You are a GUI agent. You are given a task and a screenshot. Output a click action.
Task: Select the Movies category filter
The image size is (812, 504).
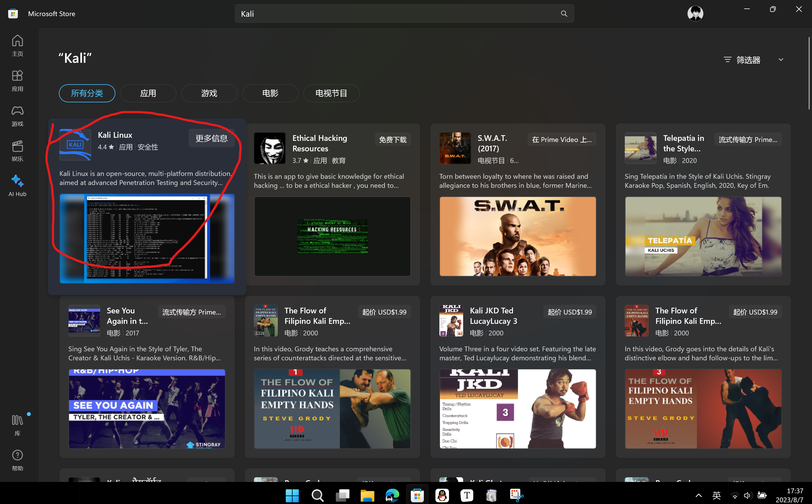270,93
